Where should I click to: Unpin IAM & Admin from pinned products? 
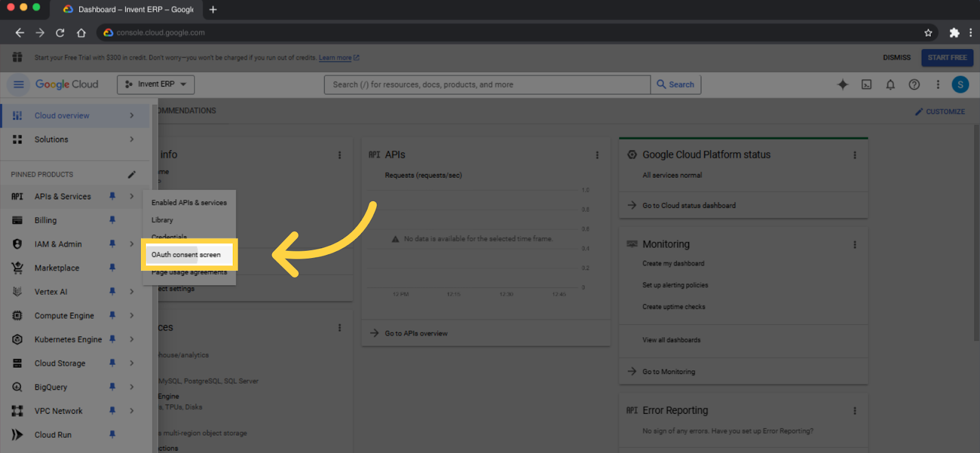[x=112, y=243]
